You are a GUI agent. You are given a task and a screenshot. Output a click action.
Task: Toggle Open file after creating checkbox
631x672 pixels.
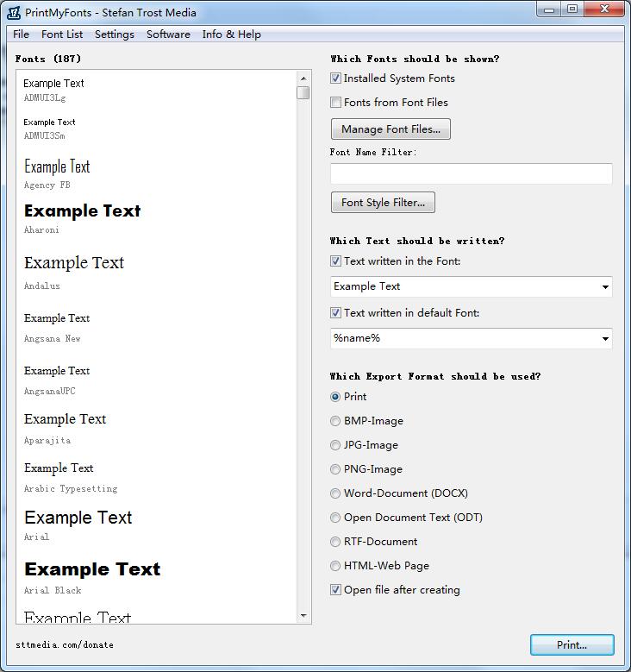click(x=336, y=590)
